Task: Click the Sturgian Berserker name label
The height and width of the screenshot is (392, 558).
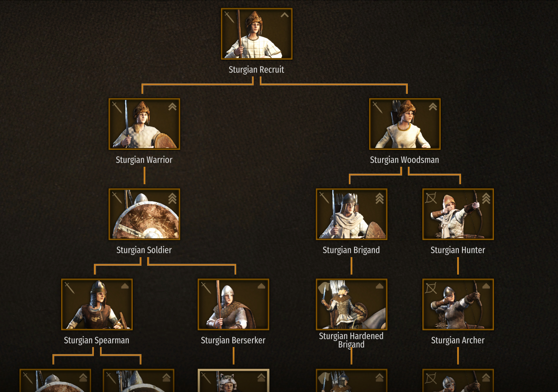Action: 233,340
